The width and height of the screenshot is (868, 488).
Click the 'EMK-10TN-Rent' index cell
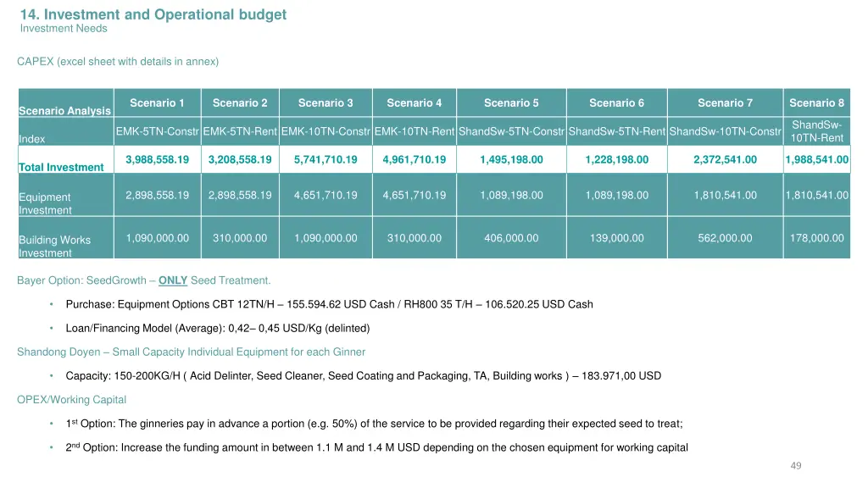point(414,131)
